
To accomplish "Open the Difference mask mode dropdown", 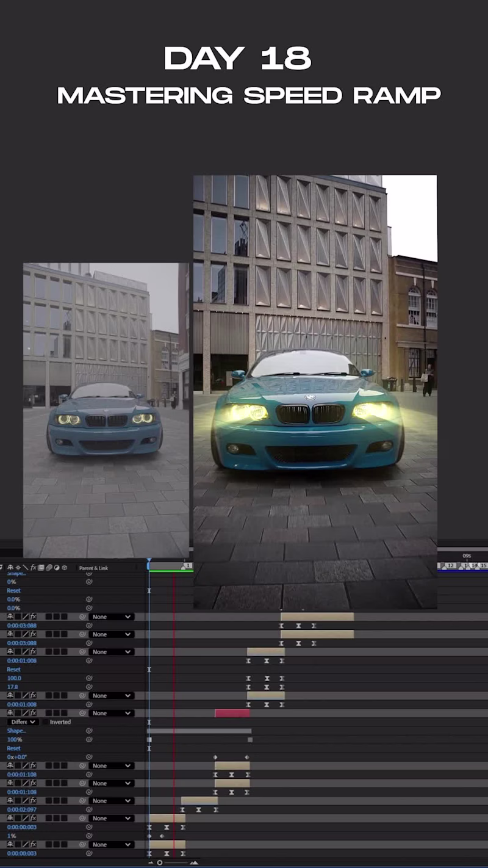I will [24, 722].
